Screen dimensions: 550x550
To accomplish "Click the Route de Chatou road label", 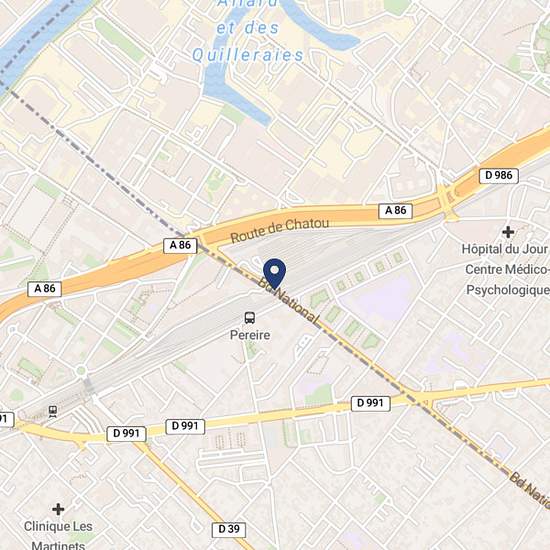I will [280, 230].
